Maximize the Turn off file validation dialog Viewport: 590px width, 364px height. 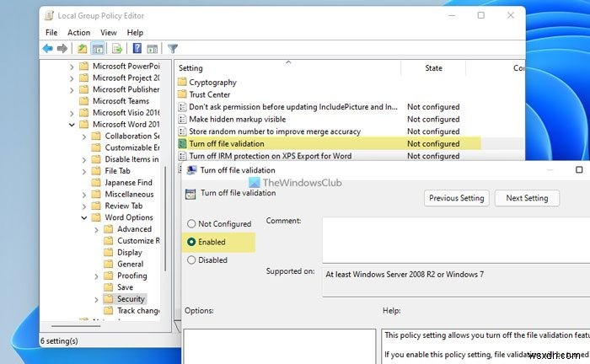click(x=579, y=170)
